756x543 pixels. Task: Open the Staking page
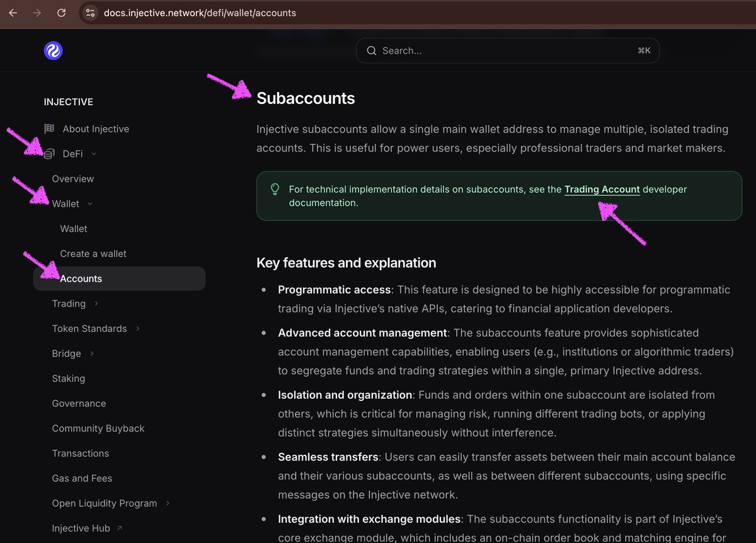point(69,379)
